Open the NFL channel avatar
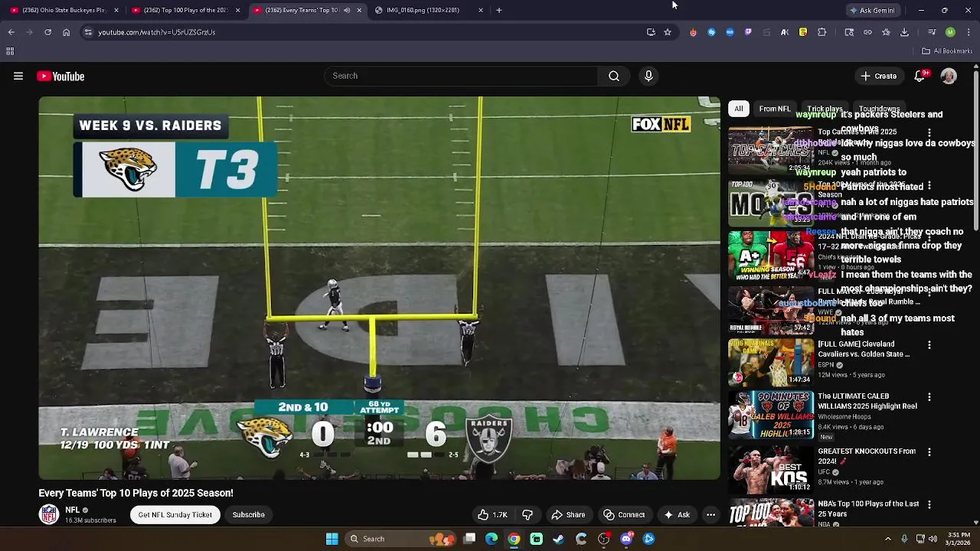 [49, 514]
